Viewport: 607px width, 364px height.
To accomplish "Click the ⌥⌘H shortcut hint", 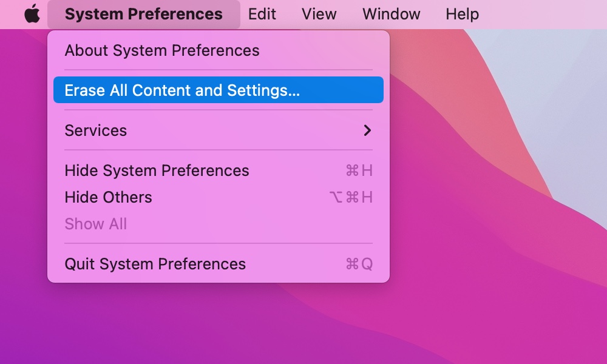I will point(351,197).
